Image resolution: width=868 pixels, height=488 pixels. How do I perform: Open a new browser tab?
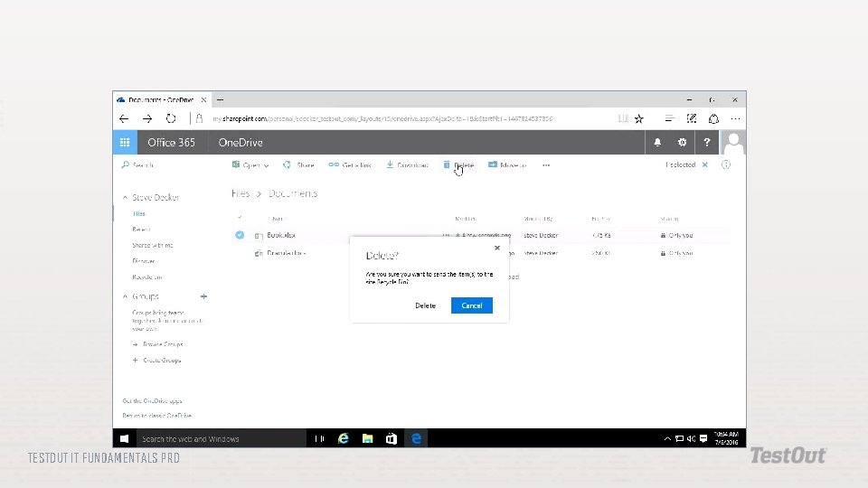[220, 99]
